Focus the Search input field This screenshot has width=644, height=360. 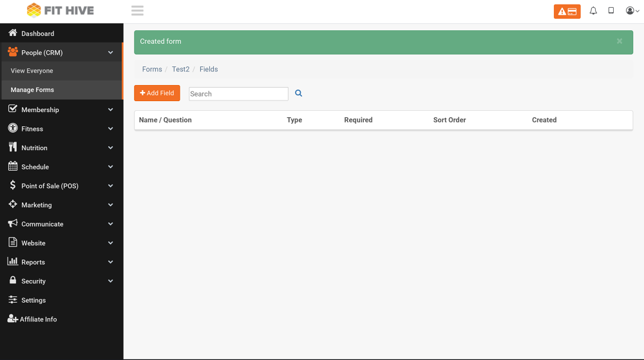[x=239, y=93]
